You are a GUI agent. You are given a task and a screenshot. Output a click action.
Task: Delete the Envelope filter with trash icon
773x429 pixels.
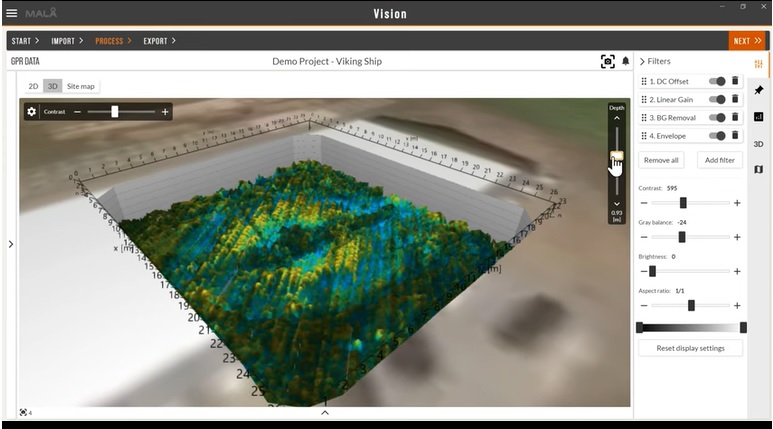coord(735,135)
